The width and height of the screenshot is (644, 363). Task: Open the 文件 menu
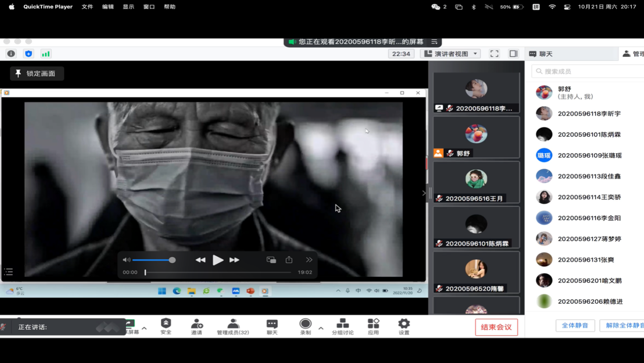87,7
